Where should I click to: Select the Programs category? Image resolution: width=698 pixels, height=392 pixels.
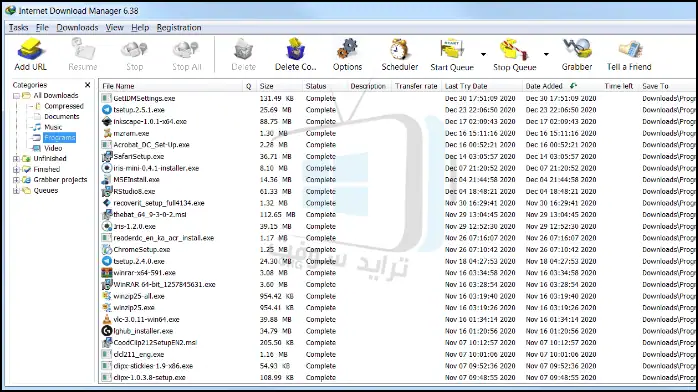(60, 137)
